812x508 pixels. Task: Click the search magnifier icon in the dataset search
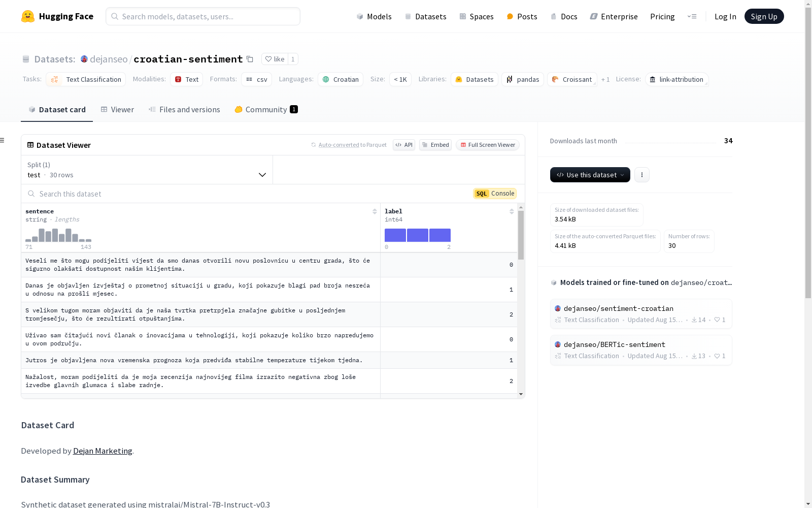pyautogui.click(x=31, y=194)
